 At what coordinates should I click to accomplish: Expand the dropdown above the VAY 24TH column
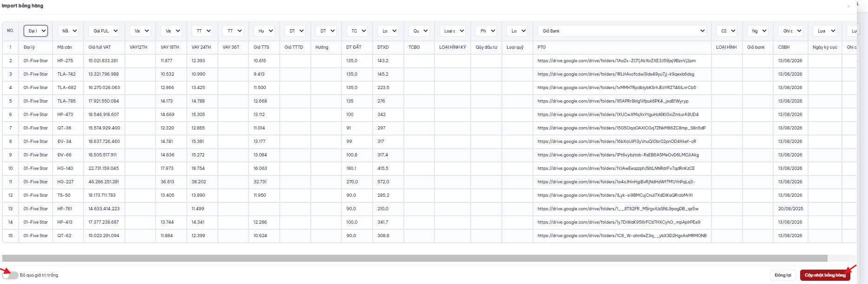click(x=202, y=31)
